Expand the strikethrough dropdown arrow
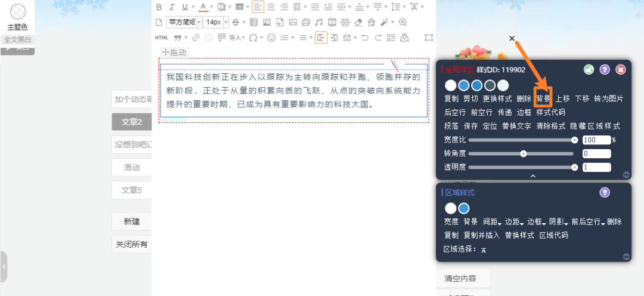 [244, 22]
